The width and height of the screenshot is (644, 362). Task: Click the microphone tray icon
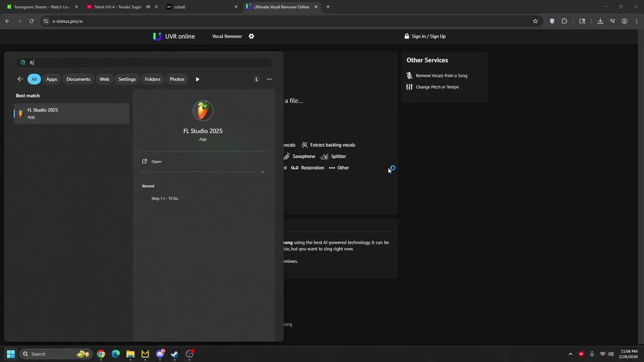[592, 354]
